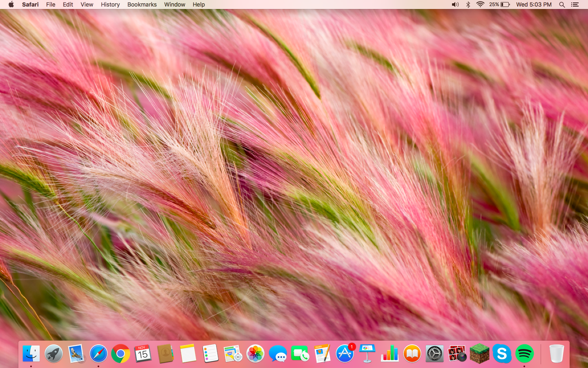Open the Safari application menu
Screen dimensions: 588x368
click(30, 4)
